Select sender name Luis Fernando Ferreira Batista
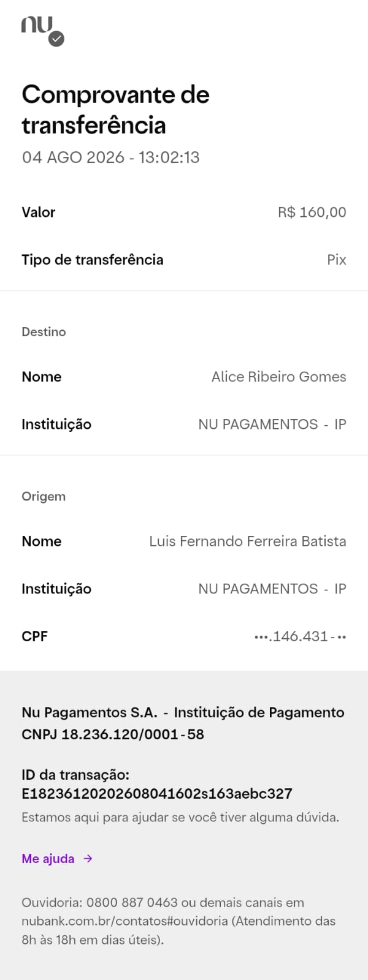The image size is (368, 980). tap(248, 541)
